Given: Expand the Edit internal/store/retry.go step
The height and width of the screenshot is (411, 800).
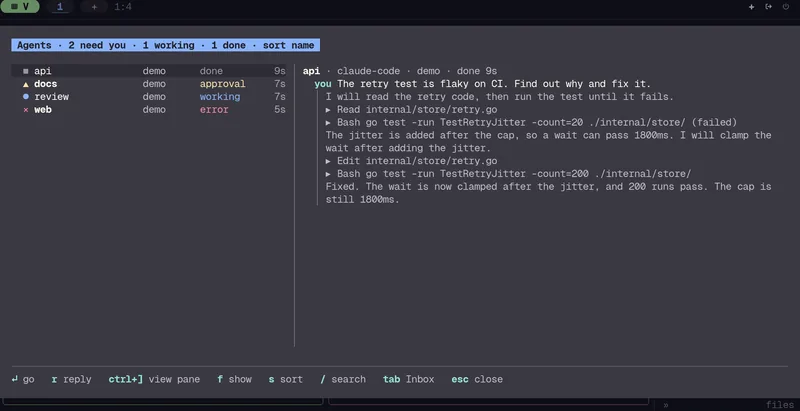Looking at the screenshot, I should tap(411, 161).
